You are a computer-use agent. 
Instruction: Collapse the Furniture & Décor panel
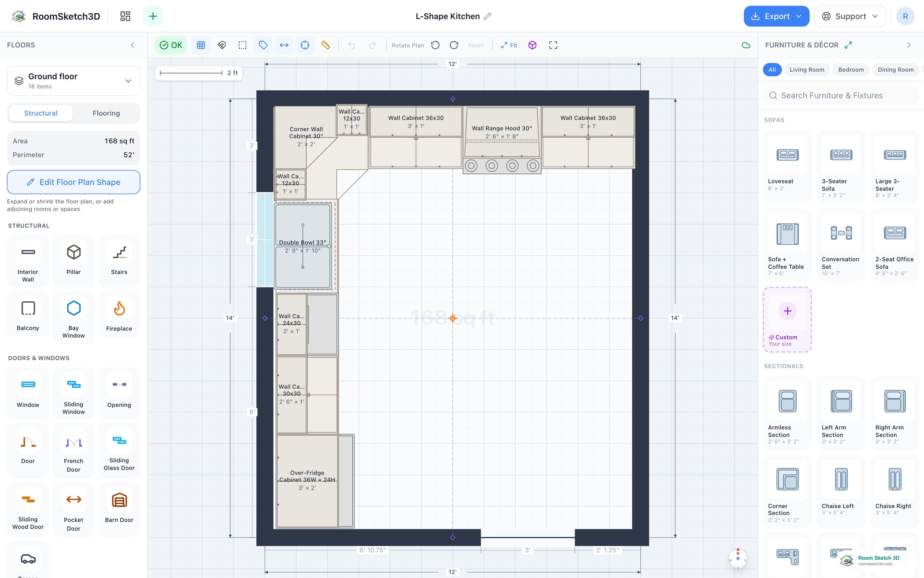click(x=909, y=45)
